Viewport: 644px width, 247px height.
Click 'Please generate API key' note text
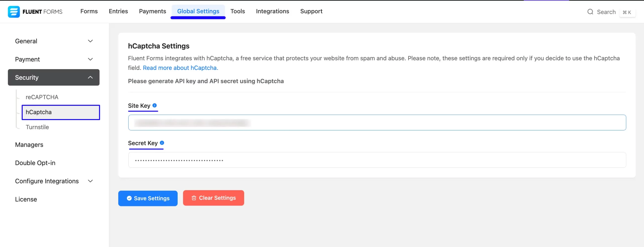point(206,81)
